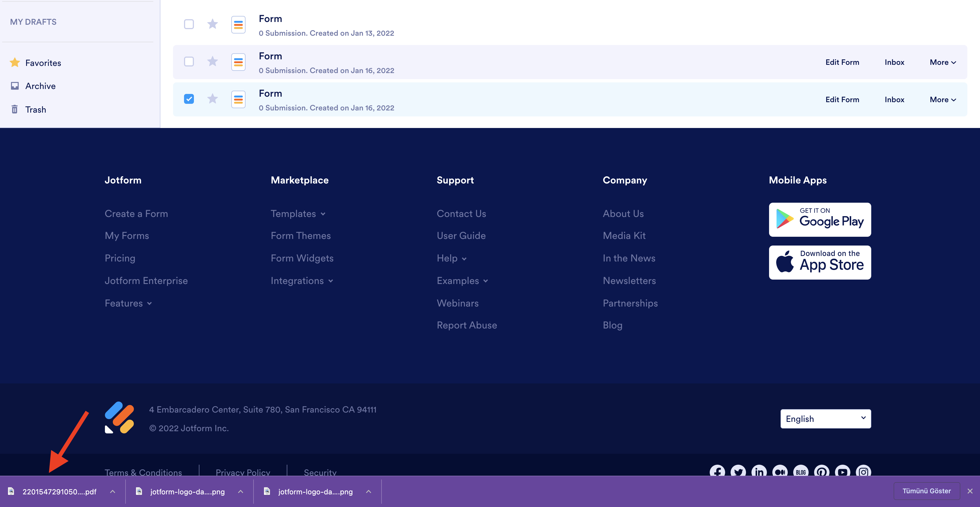Expand More menu on checked form
The image size is (980, 507).
(942, 100)
